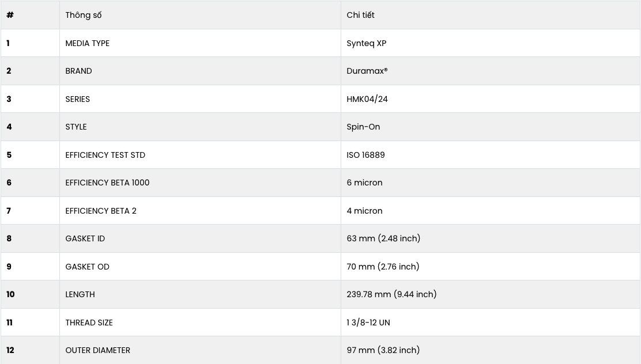Click the '70 mm (2.76 inch)' value

[383, 267]
